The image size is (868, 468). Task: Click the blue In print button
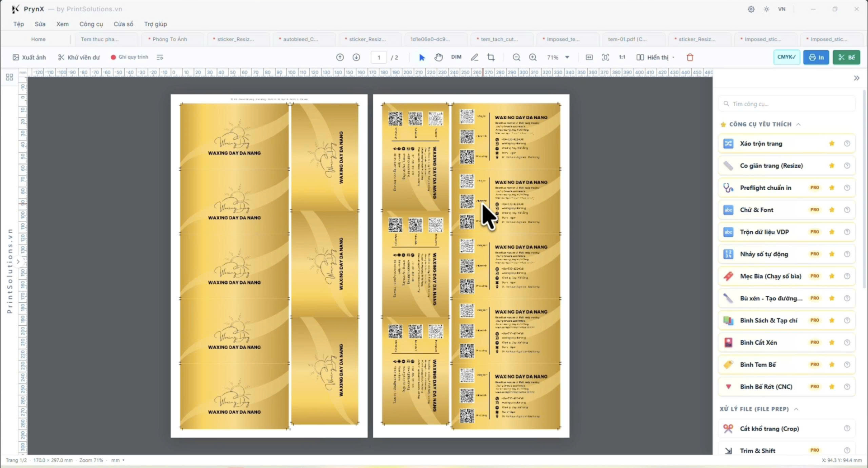(x=816, y=57)
